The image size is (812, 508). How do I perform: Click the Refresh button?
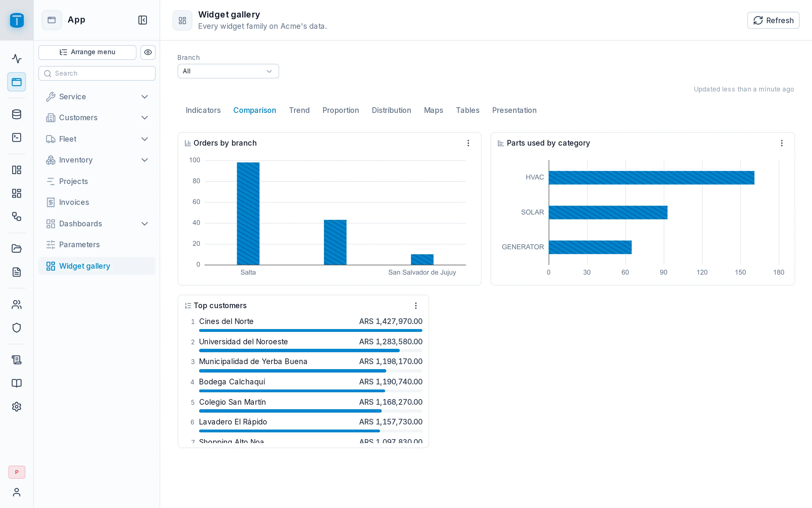[x=773, y=21]
